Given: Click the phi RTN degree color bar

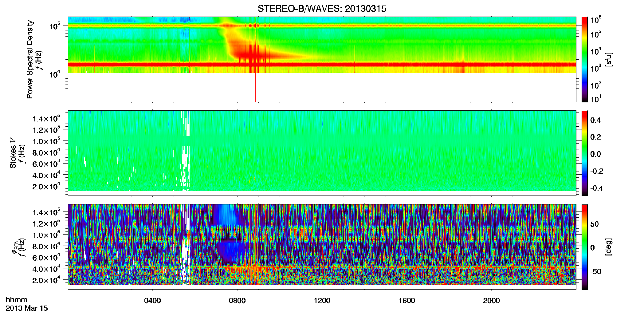Looking at the screenshot, I should (585, 247).
